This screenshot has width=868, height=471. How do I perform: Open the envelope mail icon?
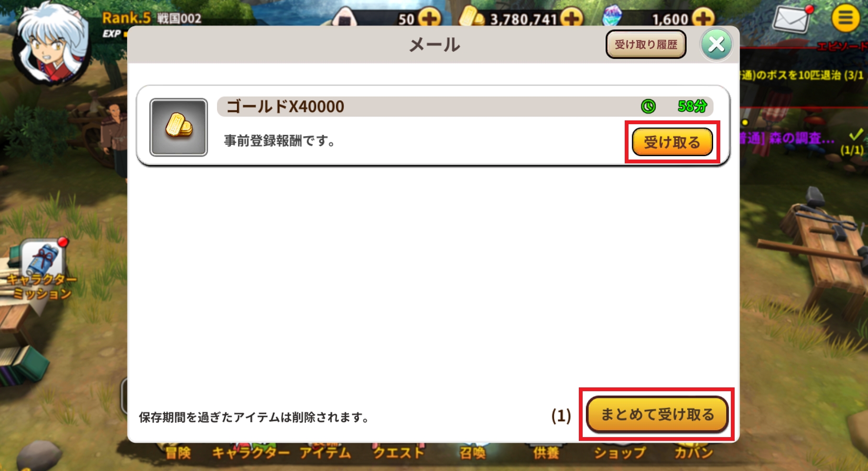pyautogui.click(x=792, y=19)
